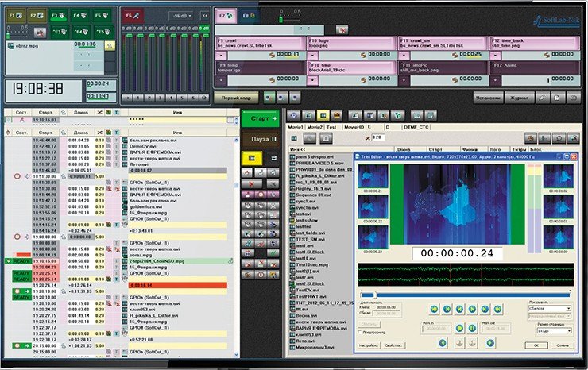The height and width of the screenshot is (370, 588).
Task: Click the Пауза button
Action: [261, 139]
